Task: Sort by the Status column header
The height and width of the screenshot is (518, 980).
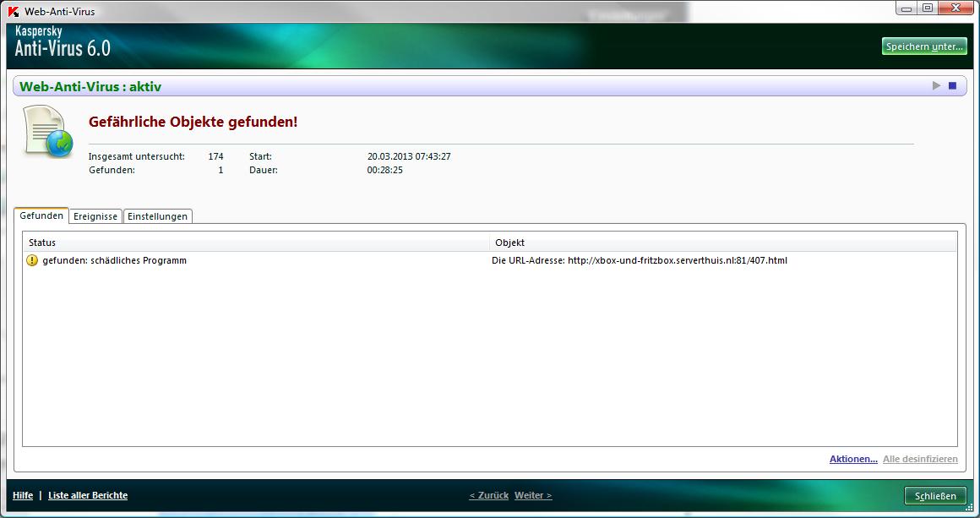Action: [x=256, y=243]
